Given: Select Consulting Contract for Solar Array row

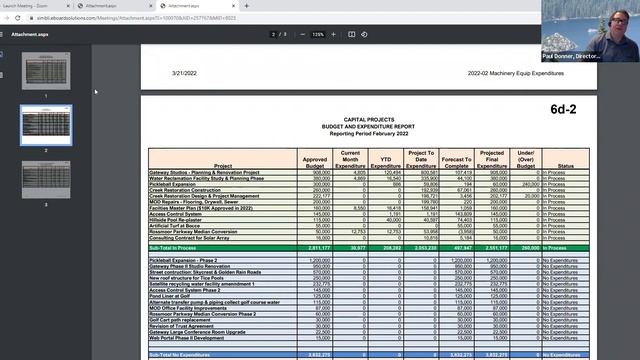Looking at the screenshot, I should [x=369, y=238].
